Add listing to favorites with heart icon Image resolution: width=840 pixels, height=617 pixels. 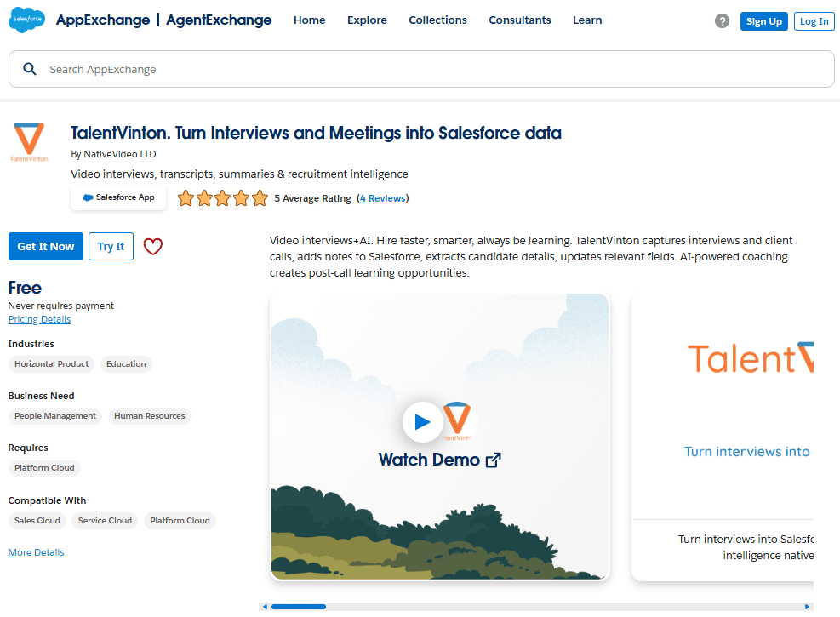pos(152,246)
